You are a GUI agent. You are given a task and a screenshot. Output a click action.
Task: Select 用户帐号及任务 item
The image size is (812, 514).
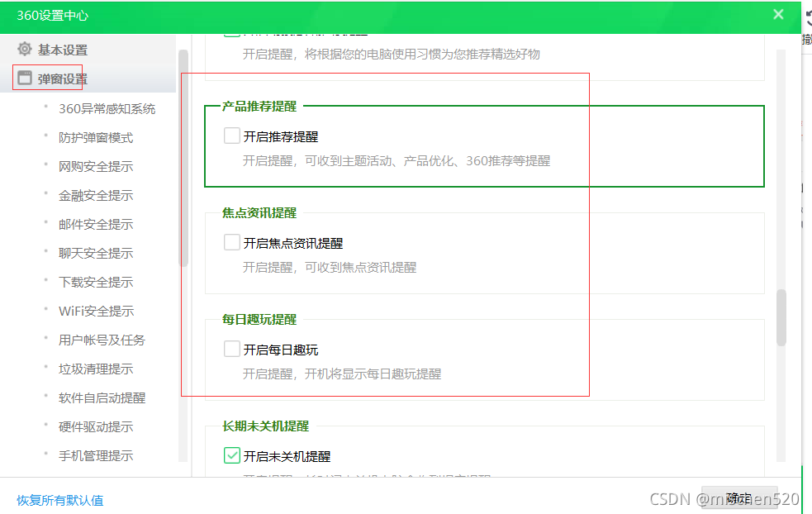[x=102, y=340]
